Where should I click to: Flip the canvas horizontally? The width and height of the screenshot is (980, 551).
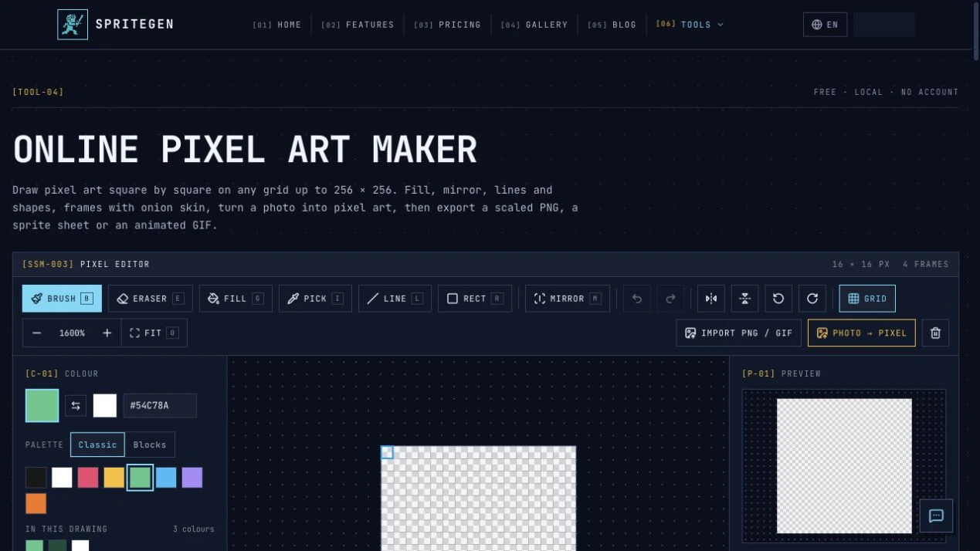711,299
